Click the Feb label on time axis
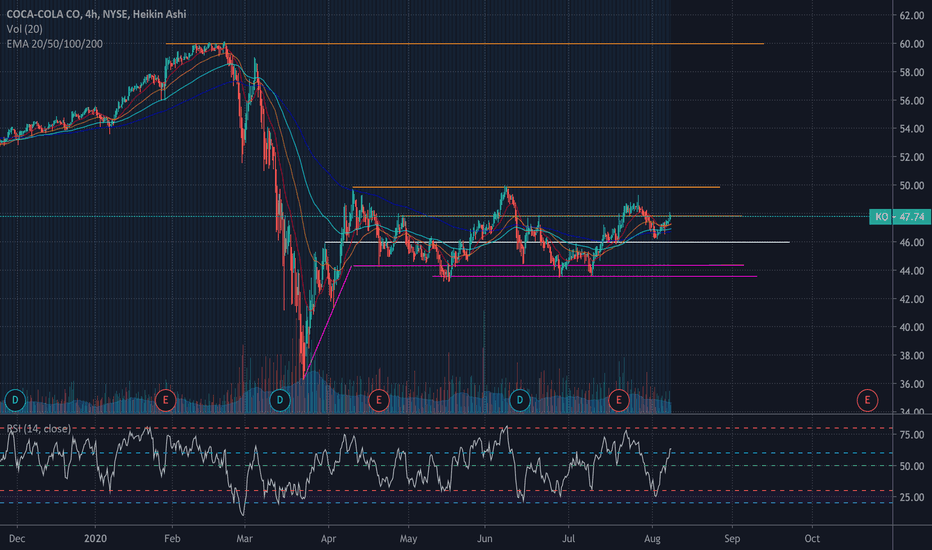The width and height of the screenshot is (932, 550). coord(172,539)
